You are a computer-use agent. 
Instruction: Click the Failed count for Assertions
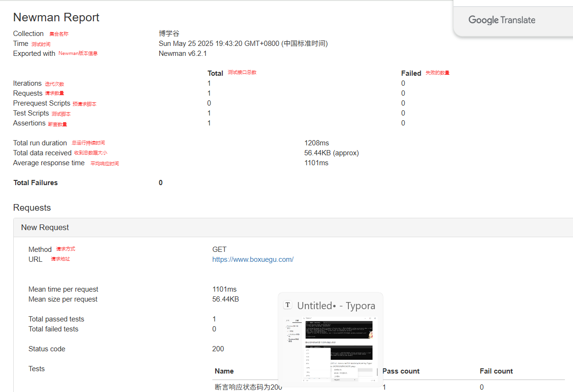coord(403,123)
